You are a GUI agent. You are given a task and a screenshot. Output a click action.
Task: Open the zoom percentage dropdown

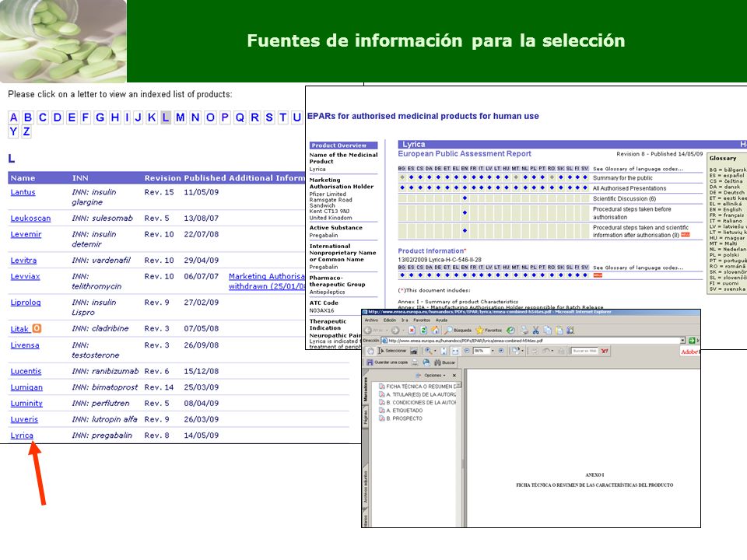pyautogui.click(x=493, y=351)
